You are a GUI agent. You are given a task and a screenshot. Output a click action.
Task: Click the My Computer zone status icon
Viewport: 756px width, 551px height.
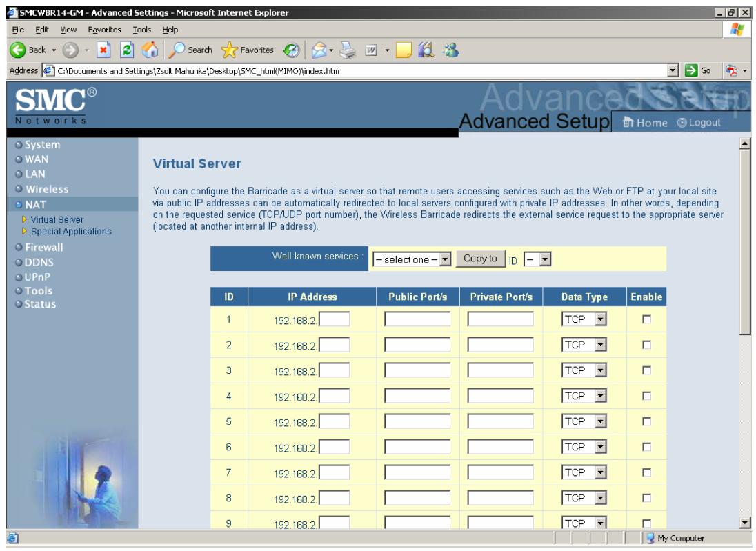650,538
